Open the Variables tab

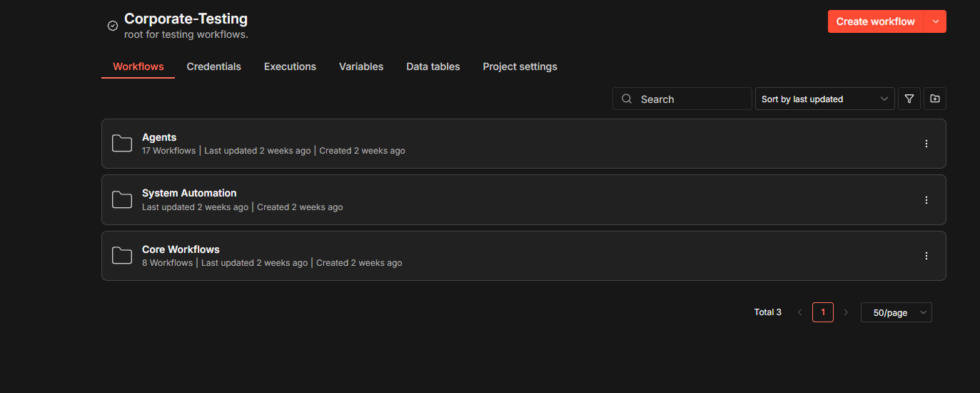coord(361,66)
